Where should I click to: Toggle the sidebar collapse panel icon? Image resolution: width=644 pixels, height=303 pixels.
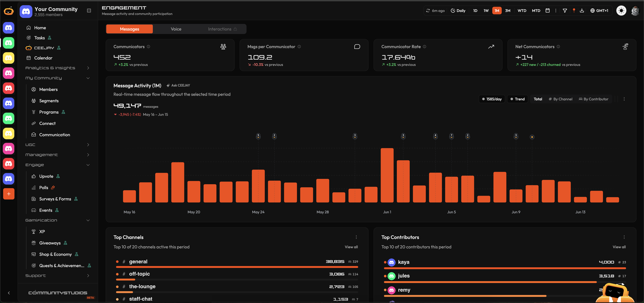click(x=89, y=11)
